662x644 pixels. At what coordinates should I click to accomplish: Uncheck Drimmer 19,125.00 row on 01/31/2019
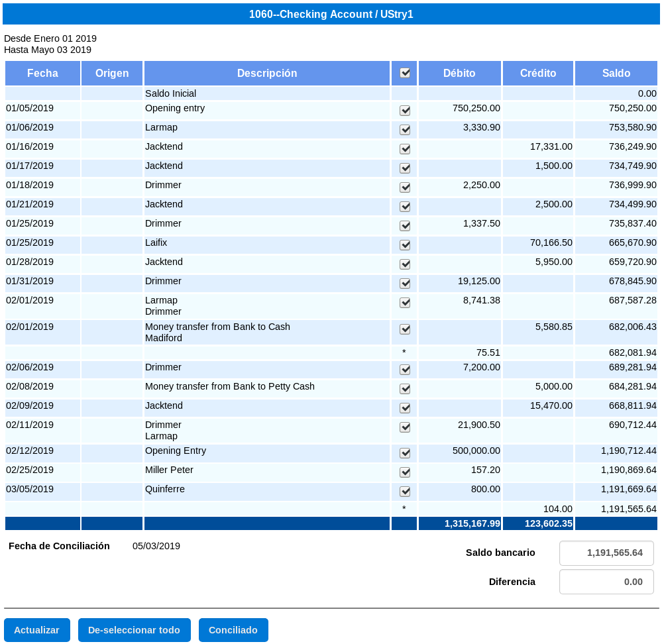pyautogui.click(x=405, y=284)
